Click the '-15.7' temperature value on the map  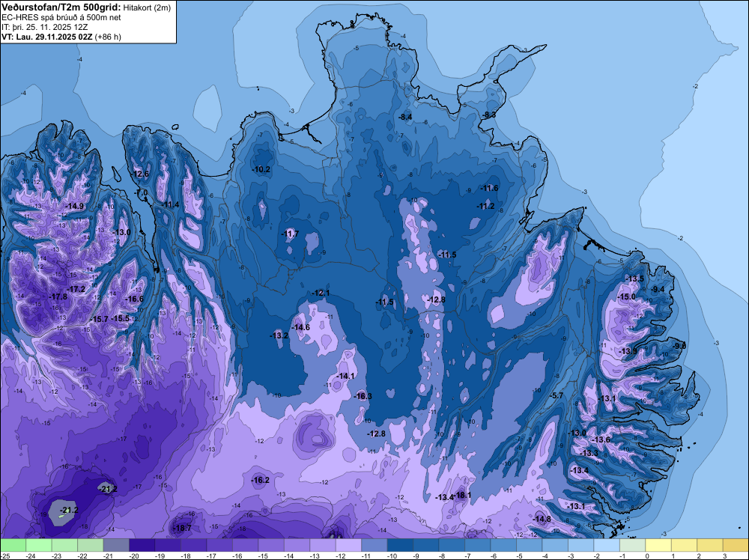[x=100, y=319]
